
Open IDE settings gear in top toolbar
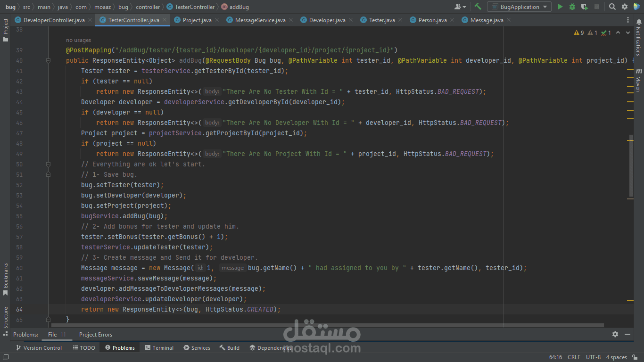(625, 7)
